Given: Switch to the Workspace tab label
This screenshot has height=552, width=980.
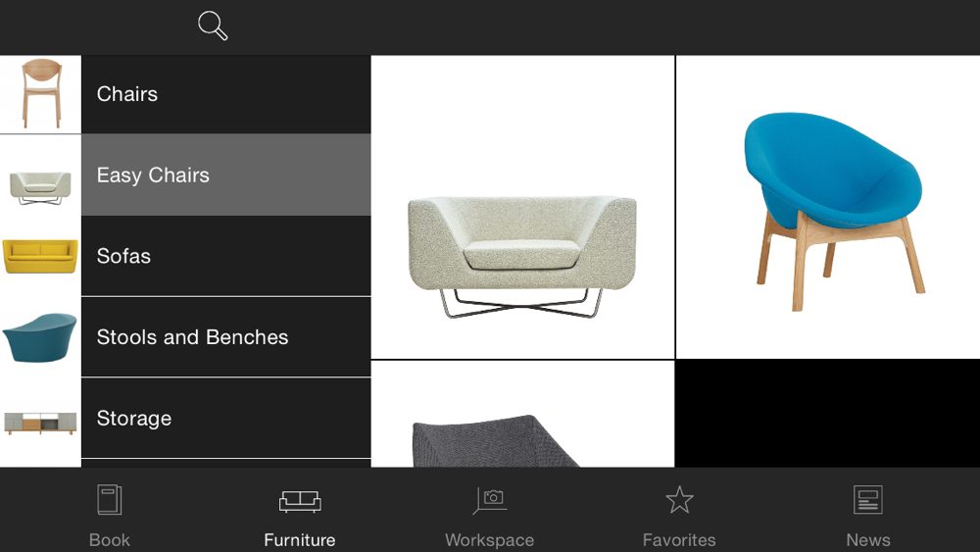Looking at the screenshot, I should pyautogui.click(x=489, y=539).
